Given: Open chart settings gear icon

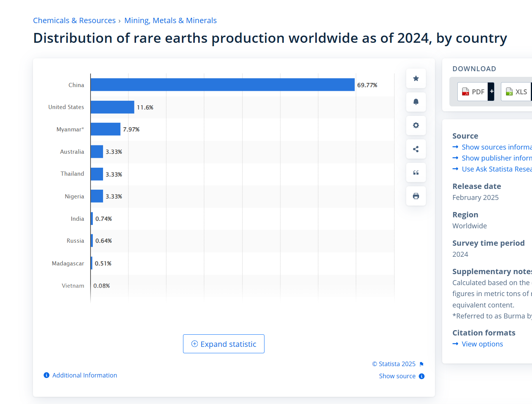Looking at the screenshot, I should pyautogui.click(x=416, y=125).
